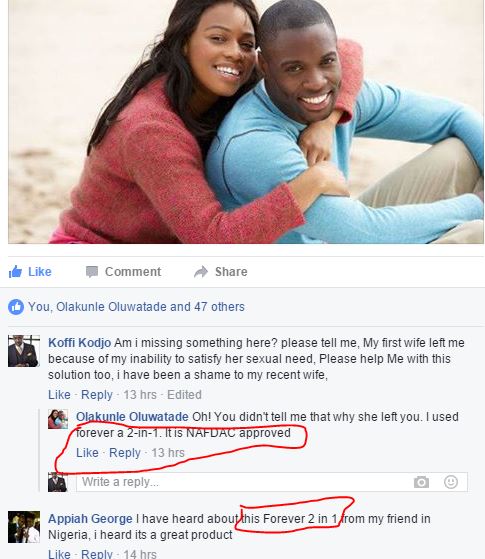
Task: Like Koffi Kodjo's comment
Action: pyautogui.click(x=59, y=395)
